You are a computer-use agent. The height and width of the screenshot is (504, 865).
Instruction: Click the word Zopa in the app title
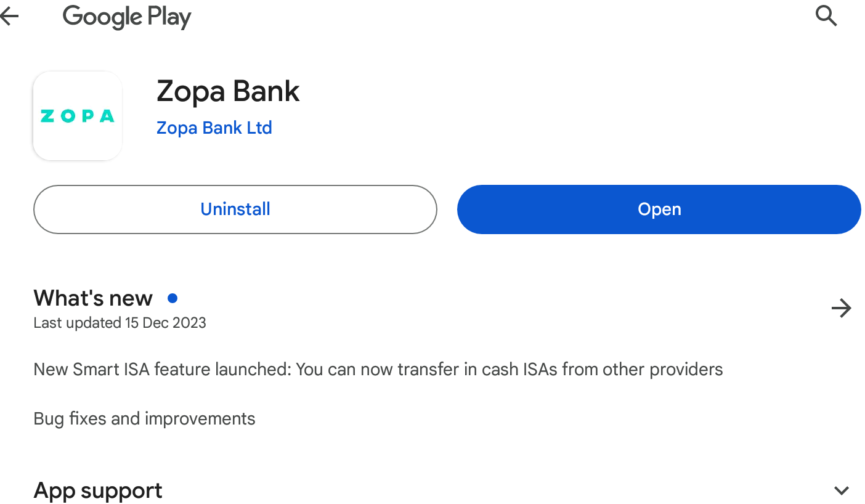point(191,92)
